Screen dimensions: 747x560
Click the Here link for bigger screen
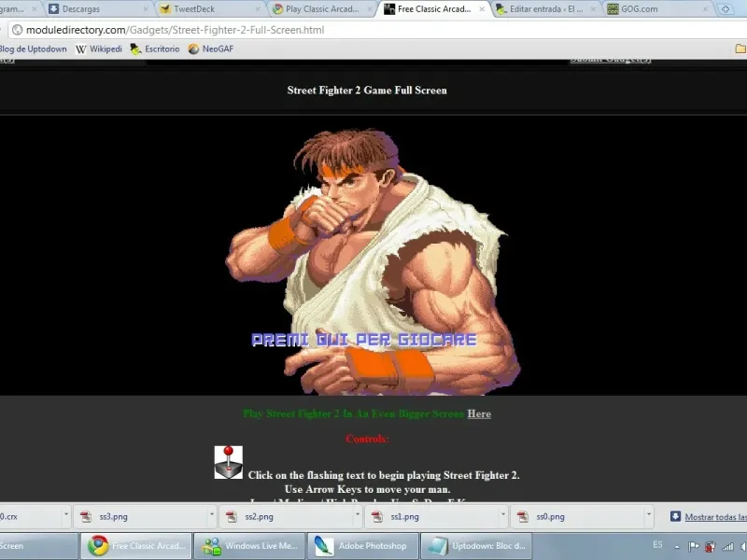point(479,413)
